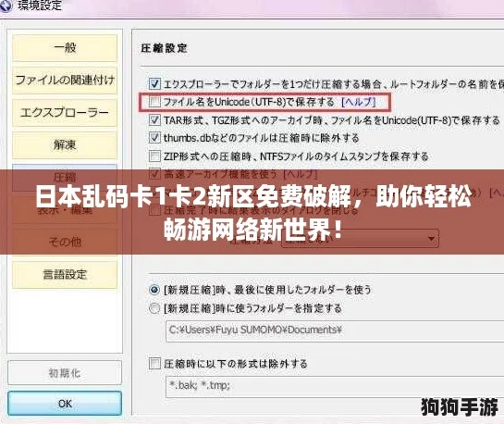This screenshot has width=504, height=424.
Task: Switch to ファイルの関連付け tab
Action: click(65, 81)
